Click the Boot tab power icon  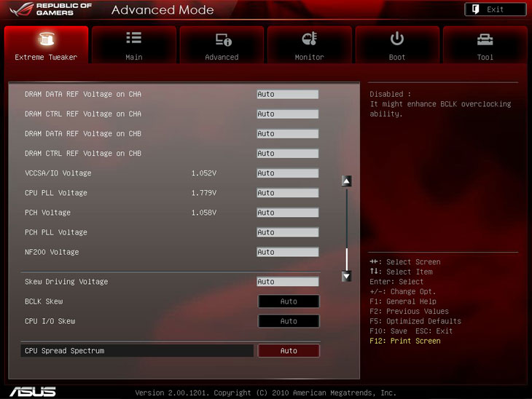click(397, 39)
